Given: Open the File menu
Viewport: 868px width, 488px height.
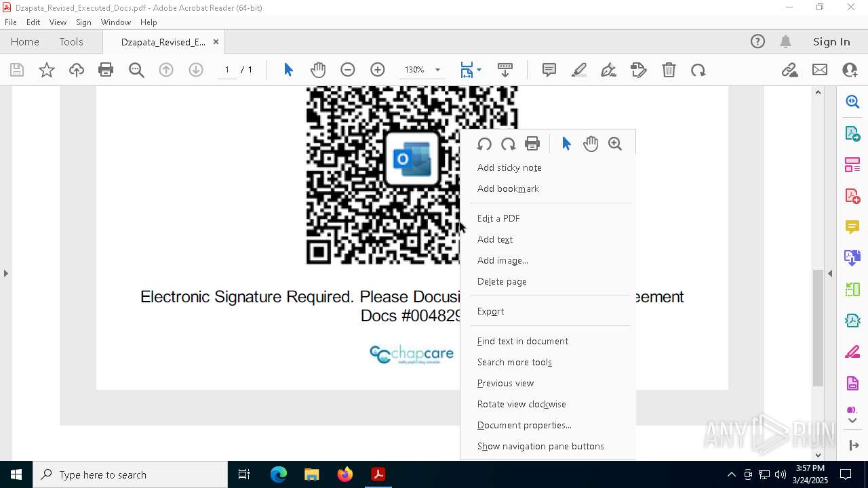Looking at the screenshot, I should [x=11, y=22].
